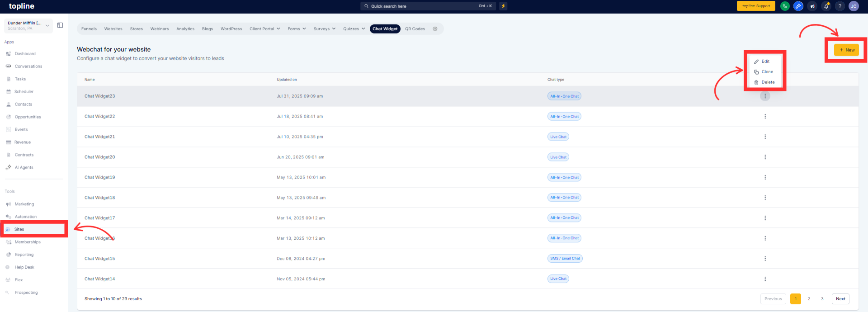
Task: Open the three-dot menu for Chat Widget17
Action: pos(765,218)
